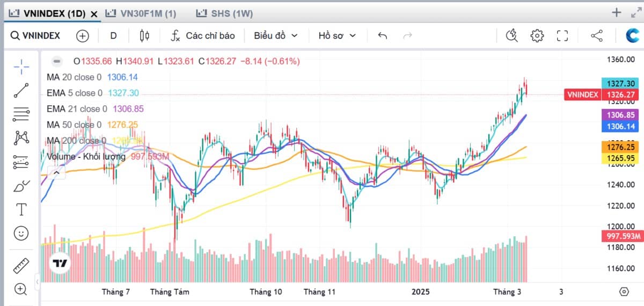
Task: Open the Fibonacci retracement tool
Action: (x=21, y=114)
